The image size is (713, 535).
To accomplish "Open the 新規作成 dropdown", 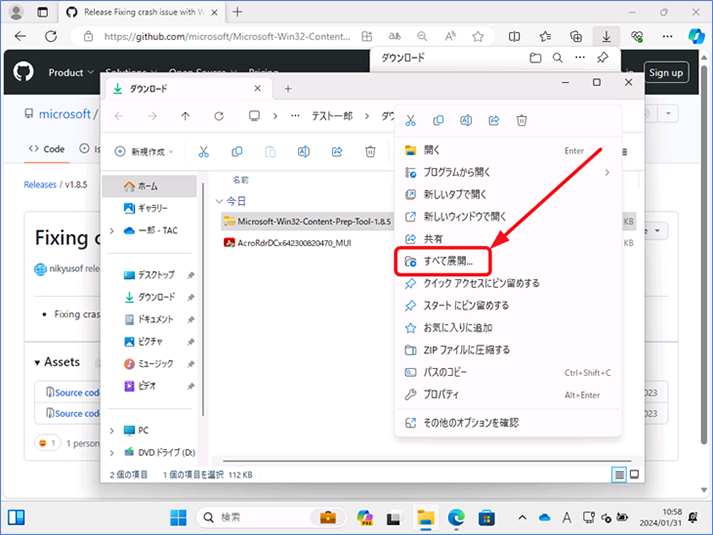I will coord(144,152).
